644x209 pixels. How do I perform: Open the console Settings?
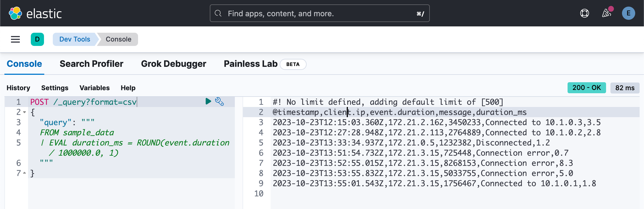pos(55,88)
